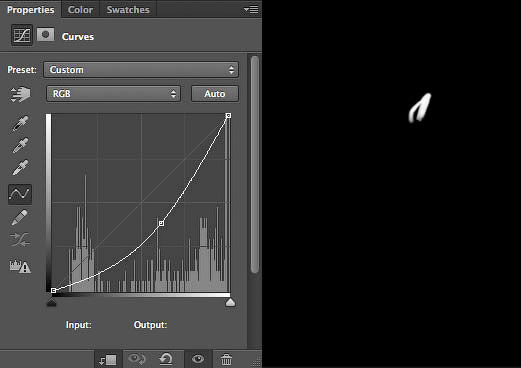Click the black point input slider

[51, 302]
